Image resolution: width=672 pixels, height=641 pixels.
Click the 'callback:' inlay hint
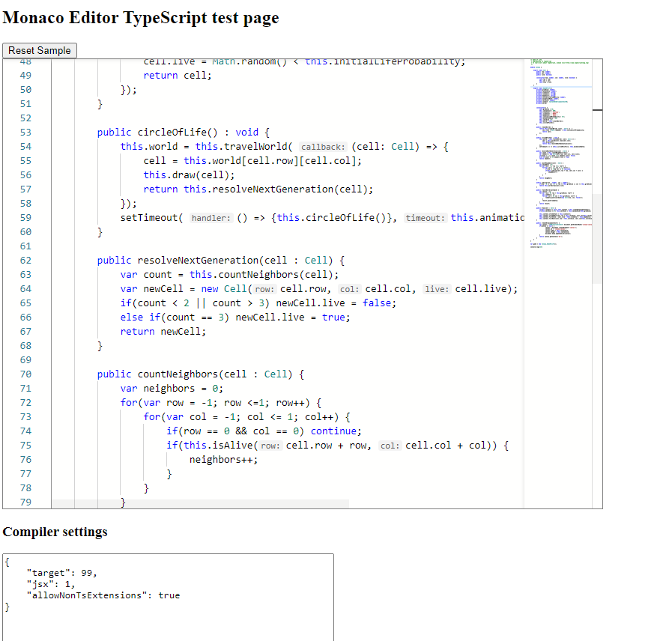point(323,147)
